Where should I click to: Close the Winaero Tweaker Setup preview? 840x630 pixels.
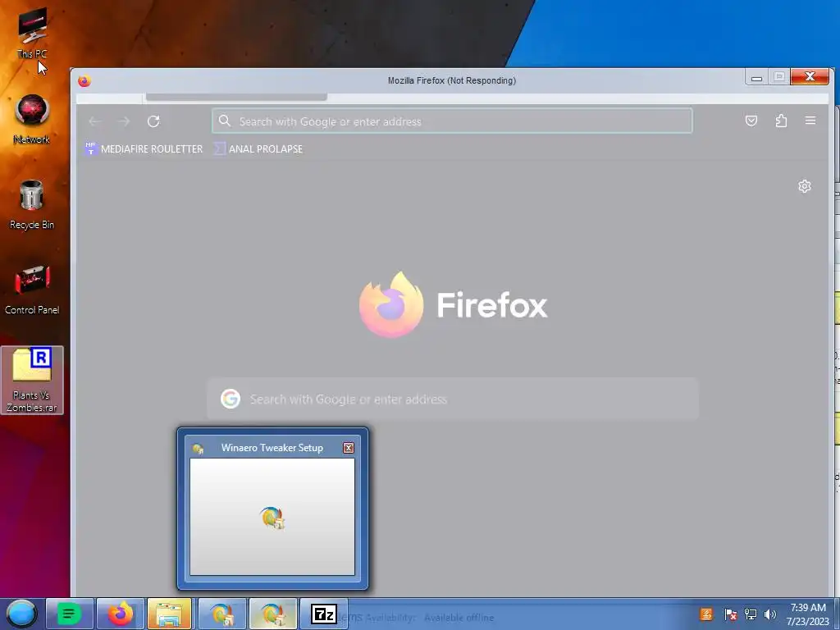(348, 448)
